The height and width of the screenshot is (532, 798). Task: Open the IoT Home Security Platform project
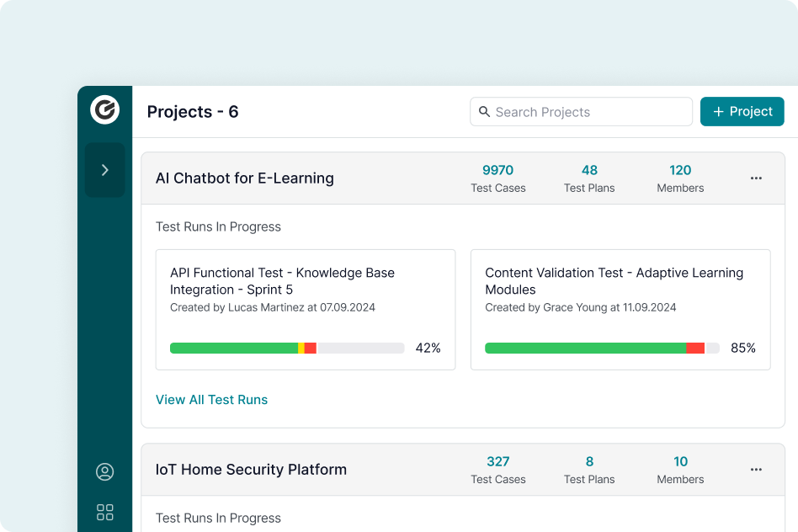251,470
